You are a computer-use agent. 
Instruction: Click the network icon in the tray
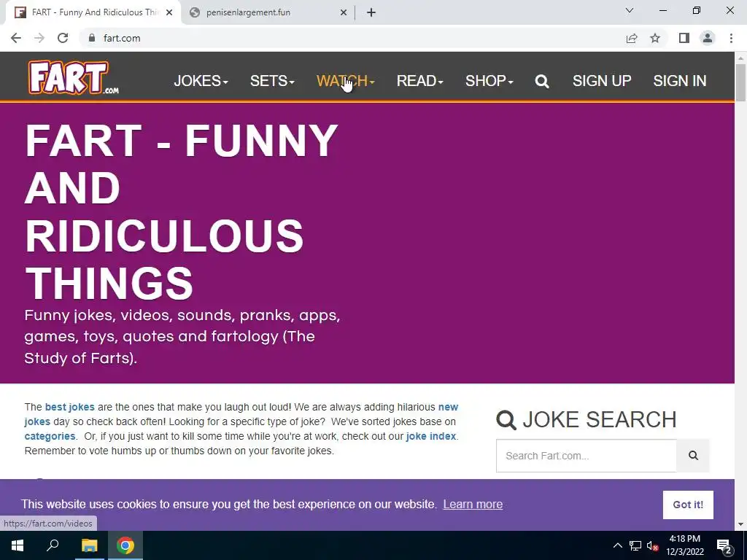pos(635,545)
